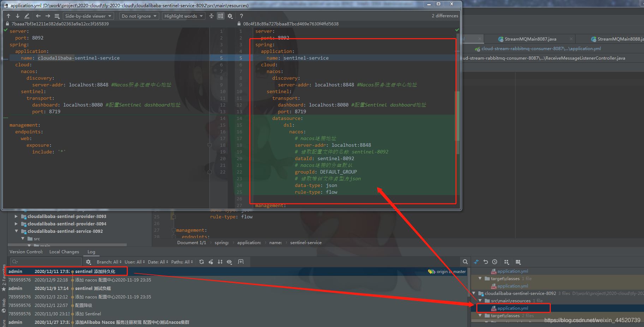Open the Side-by-side viewer dropdown
Screen dimensions: 644x327
click(88, 16)
